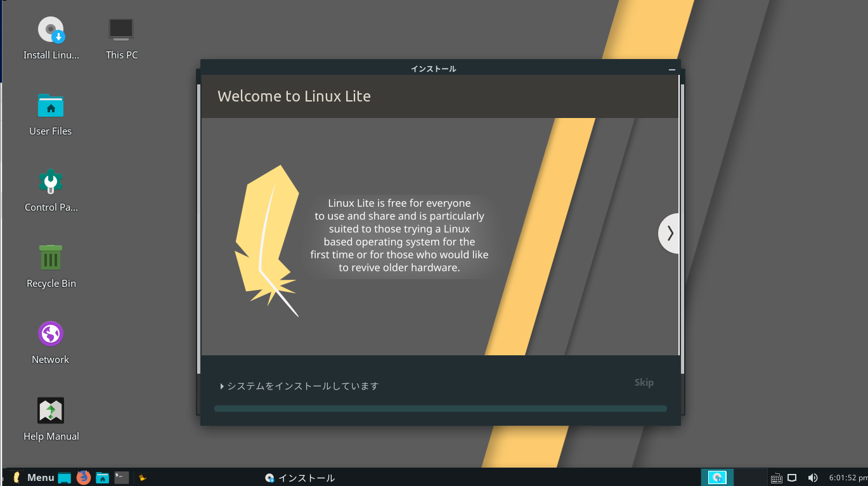The width and height of the screenshot is (868, 486).
Task: Open the volume control tray icon
Action: pyautogui.click(x=812, y=478)
